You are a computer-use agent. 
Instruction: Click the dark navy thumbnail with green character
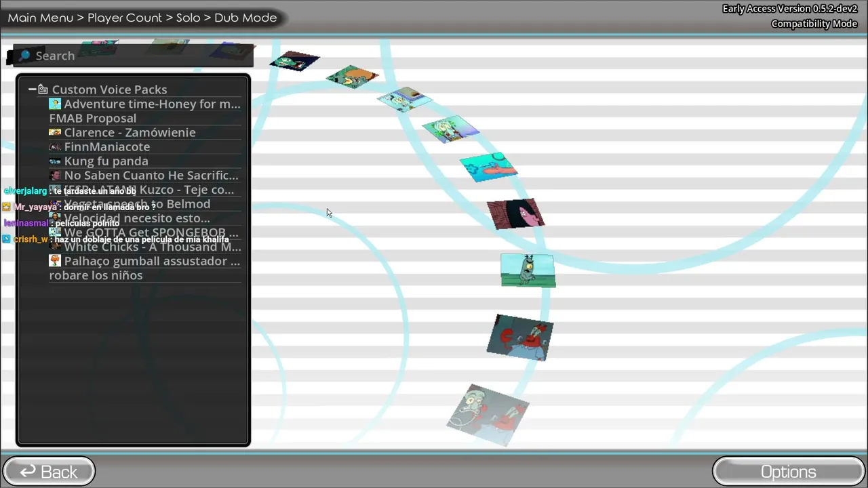(x=294, y=61)
